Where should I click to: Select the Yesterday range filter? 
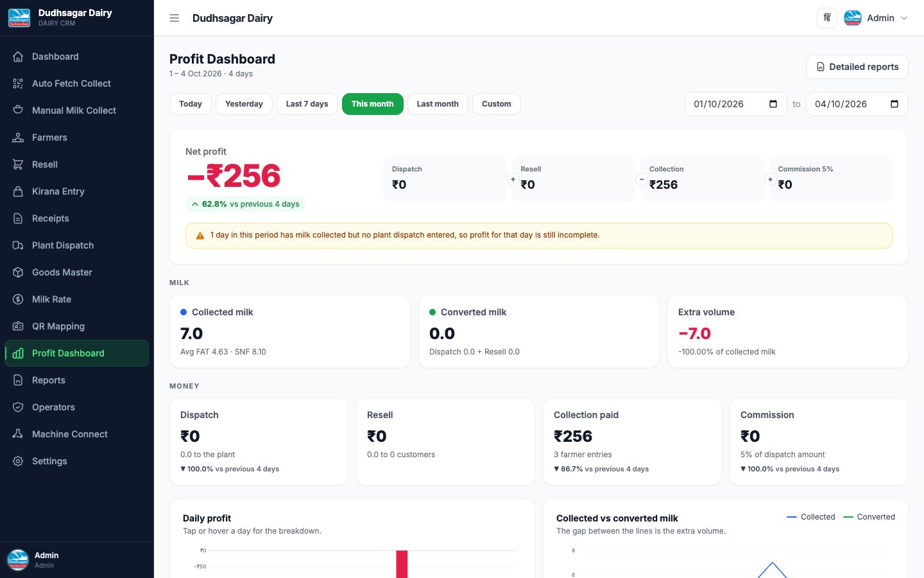(x=244, y=104)
